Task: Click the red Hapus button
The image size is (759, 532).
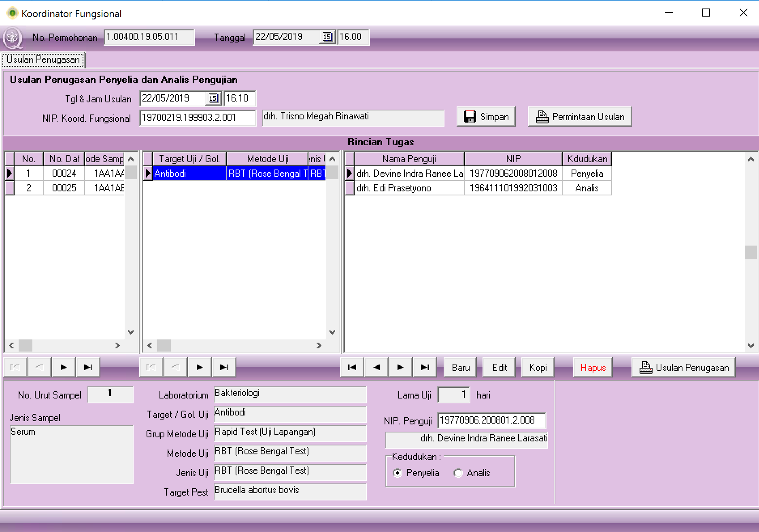Action: (593, 367)
